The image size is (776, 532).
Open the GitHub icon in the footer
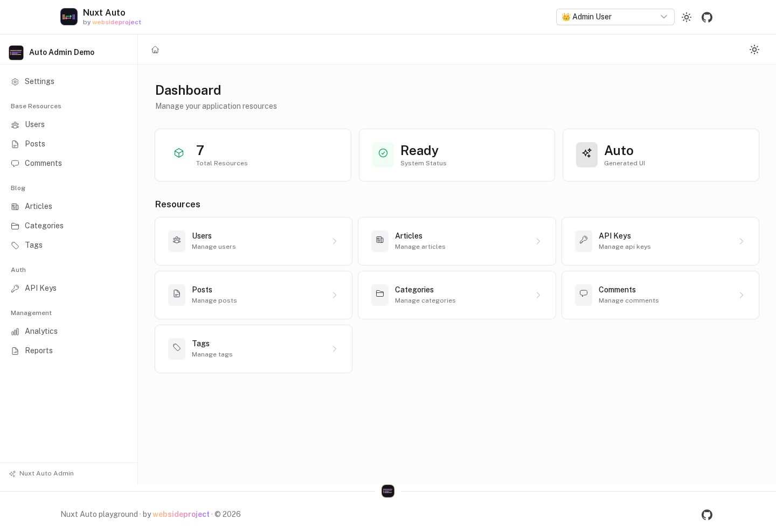click(707, 515)
